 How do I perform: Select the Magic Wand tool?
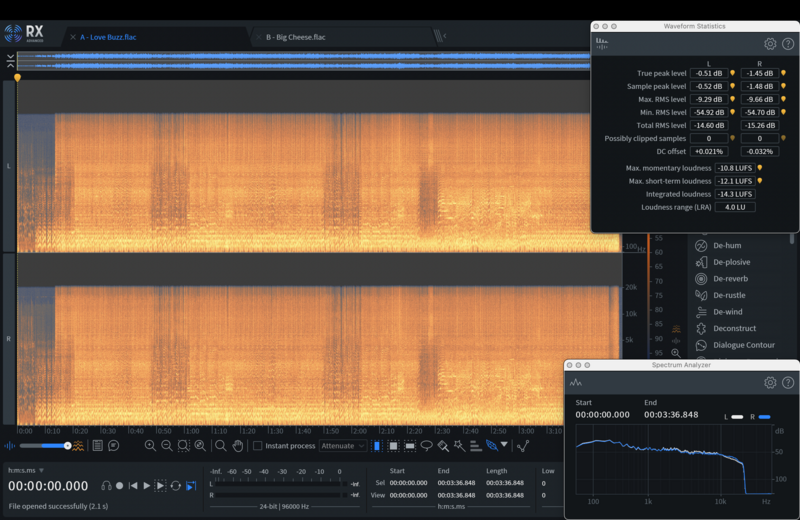[x=458, y=445]
